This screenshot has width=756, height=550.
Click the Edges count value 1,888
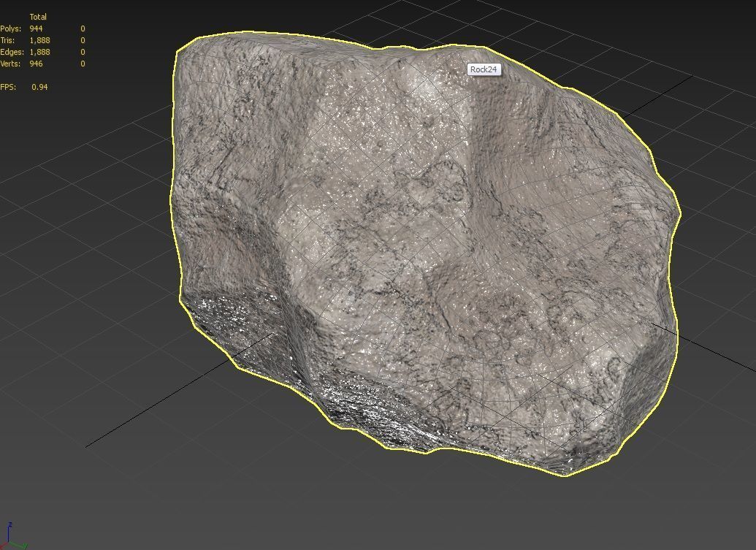point(39,52)
